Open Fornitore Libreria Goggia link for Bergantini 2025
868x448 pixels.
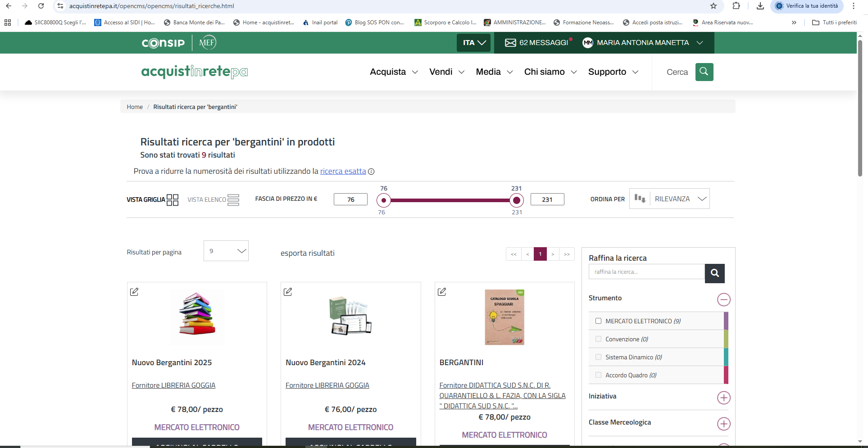[173, 385]
